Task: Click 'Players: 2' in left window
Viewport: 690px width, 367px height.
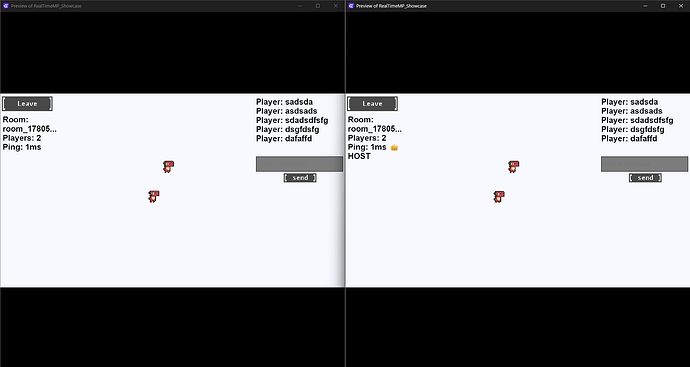Action: tap(22, 138)
